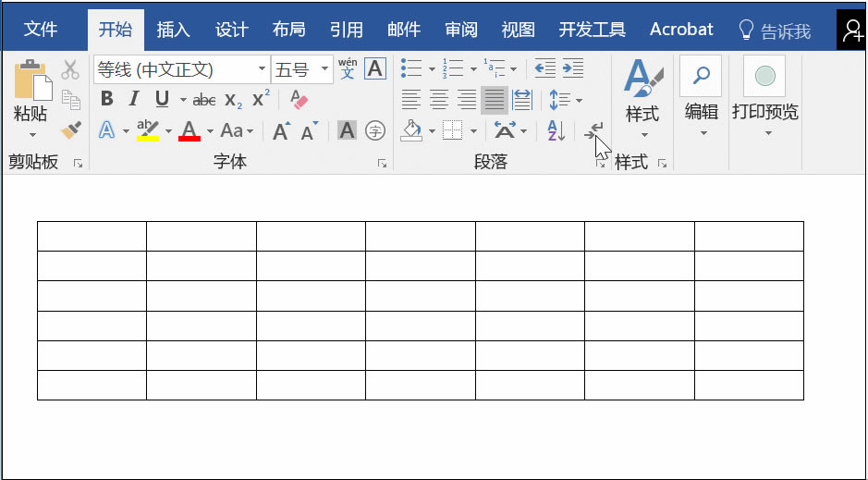Open highlight color dropdown arrow

[x=168, y=131]
